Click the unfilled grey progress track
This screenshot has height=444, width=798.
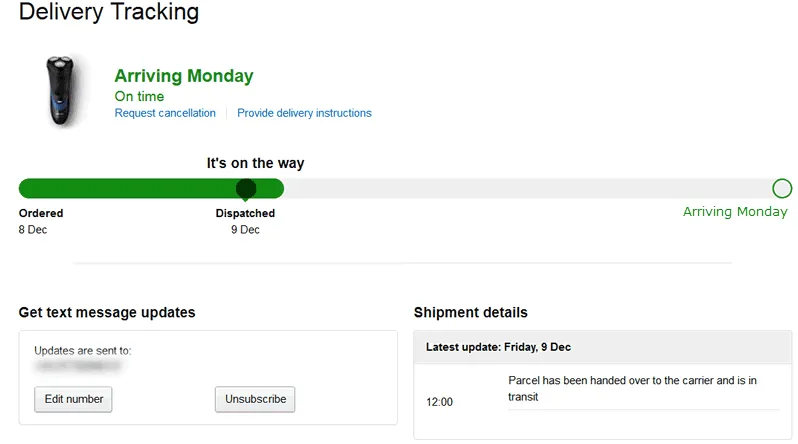point(520,188)
